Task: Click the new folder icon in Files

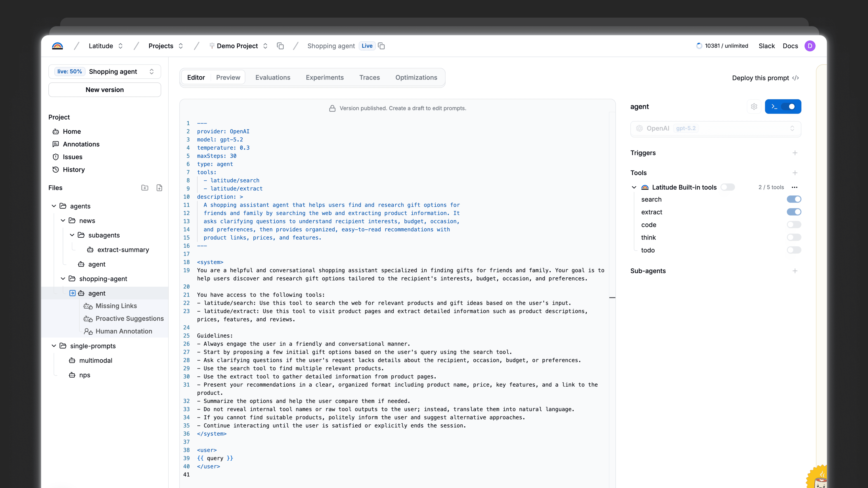Action: (145, 188)
